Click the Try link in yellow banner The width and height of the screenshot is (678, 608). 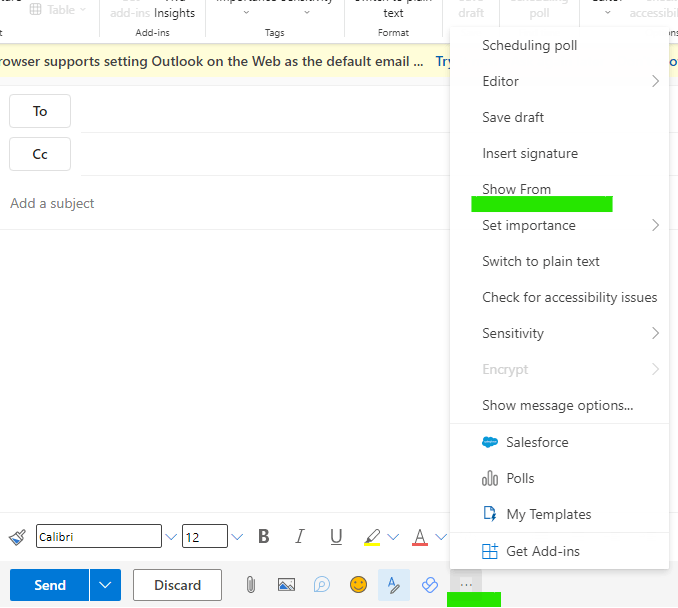(443, 61)
